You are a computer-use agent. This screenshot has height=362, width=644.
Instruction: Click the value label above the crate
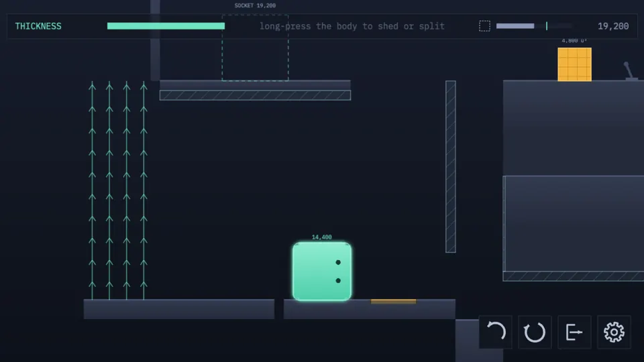pyautogui.click(x=574, y=41)
